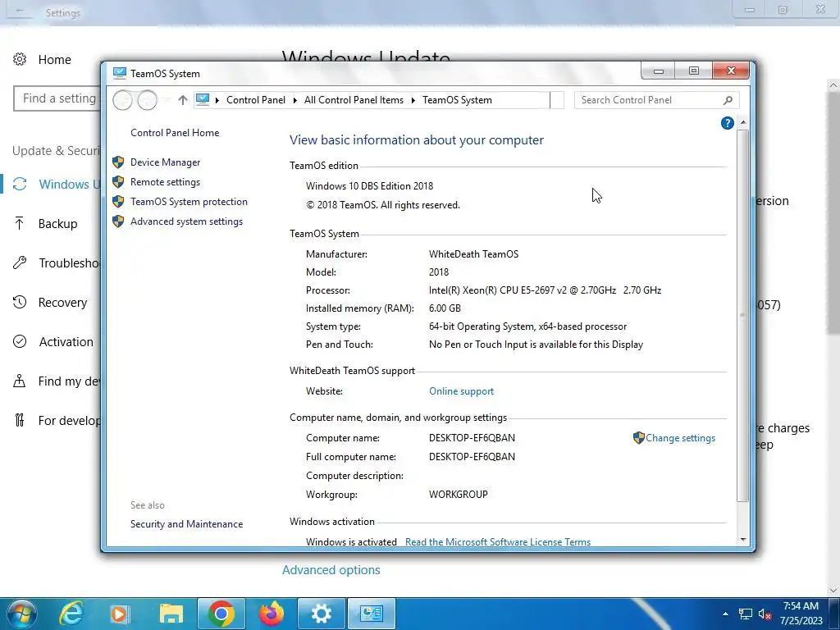The image size is (840, 630).
Task: Click the Recovery clock icon in Settings
Action: point(20,302)
